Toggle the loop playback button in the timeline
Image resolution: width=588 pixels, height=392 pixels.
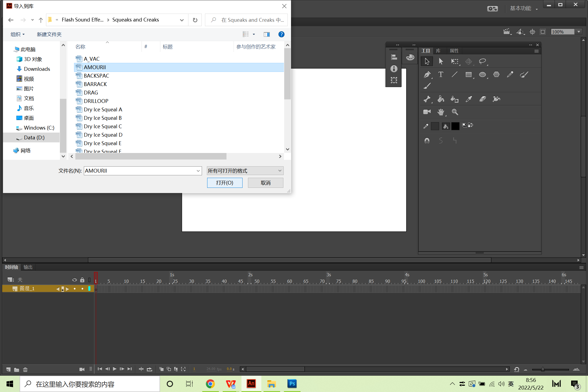pos(149,369)
